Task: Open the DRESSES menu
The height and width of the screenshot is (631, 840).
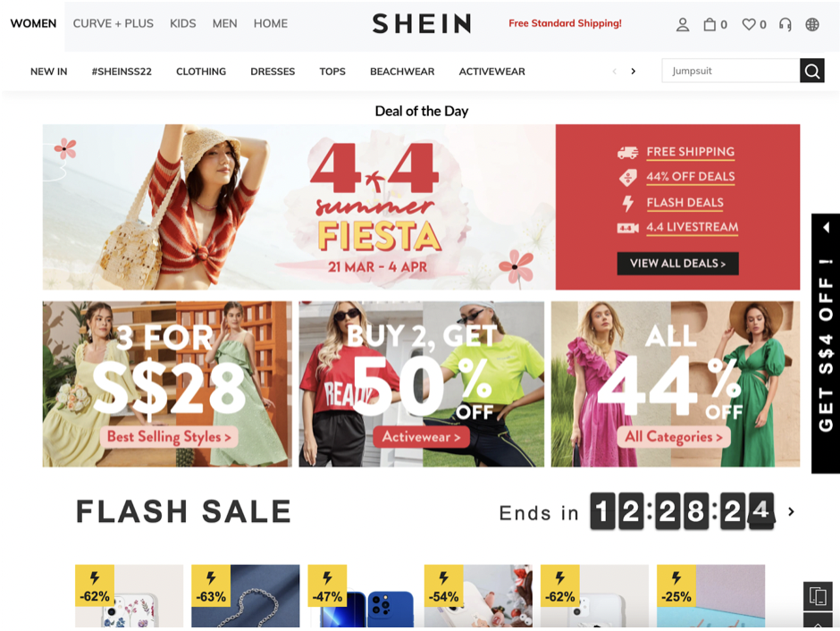Action: coord(273,72)
